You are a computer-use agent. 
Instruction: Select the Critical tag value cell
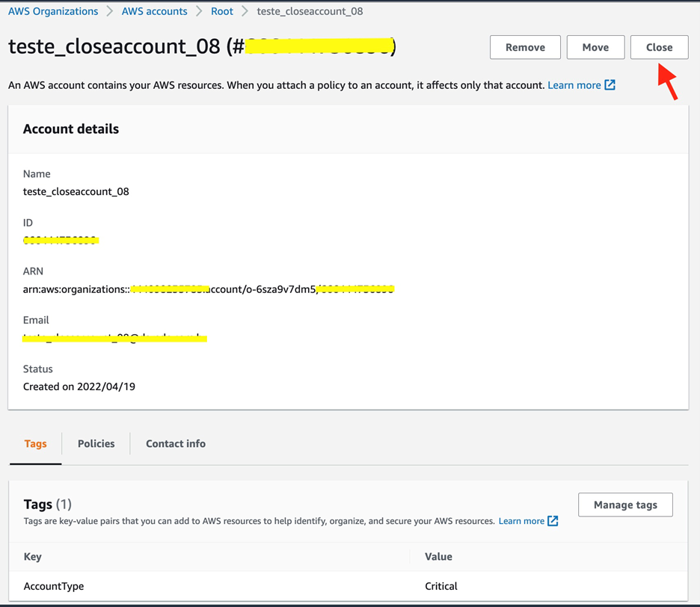pyautogui.click(x=441, y=586)
